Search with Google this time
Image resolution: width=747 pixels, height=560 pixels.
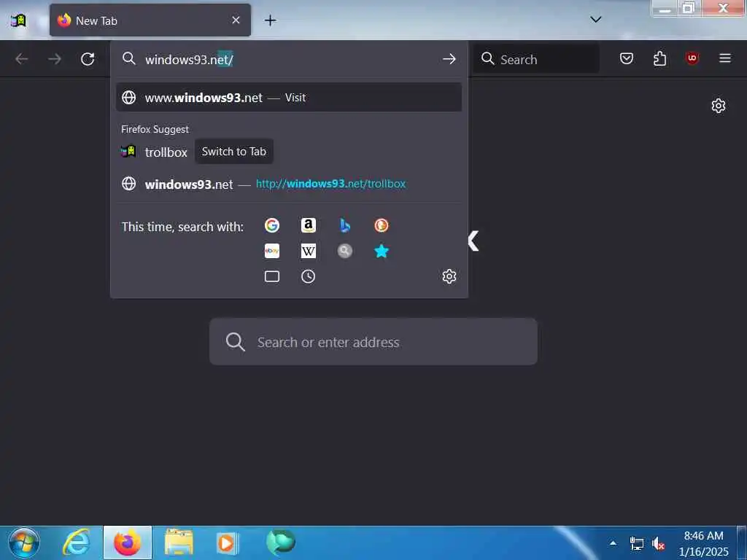click(x=272, y=225)
